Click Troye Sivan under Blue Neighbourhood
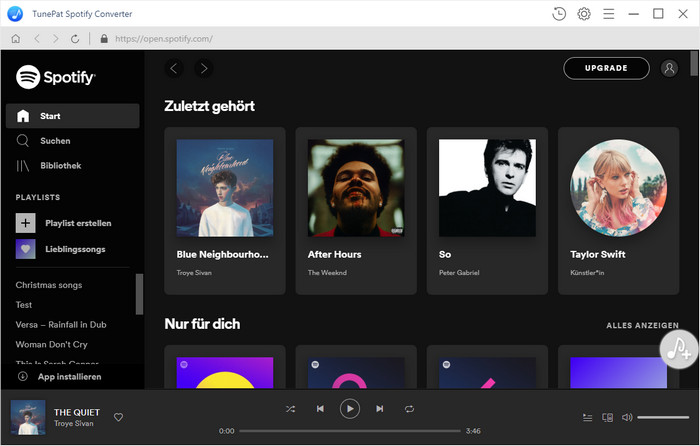The width and height of the screenshot is (700, 446). [194, 273]
